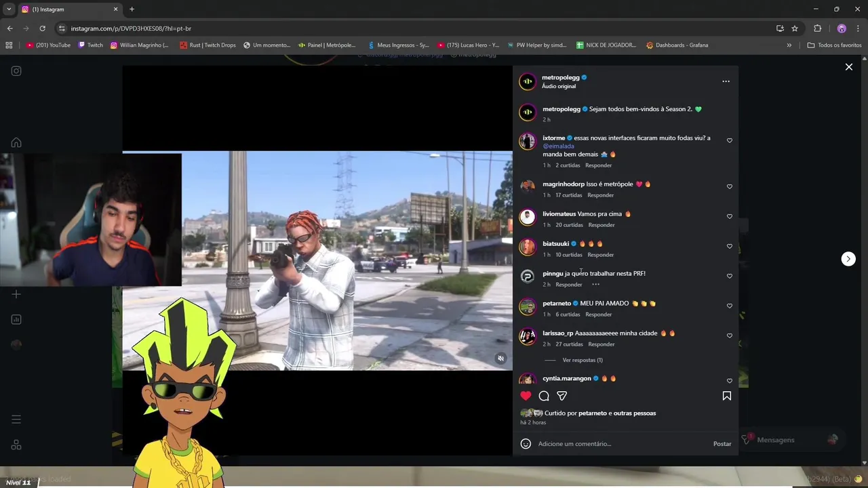This screenshot has width=868, height=488.
Task: Open the three-dot post options menu
Action: (726, 81)
